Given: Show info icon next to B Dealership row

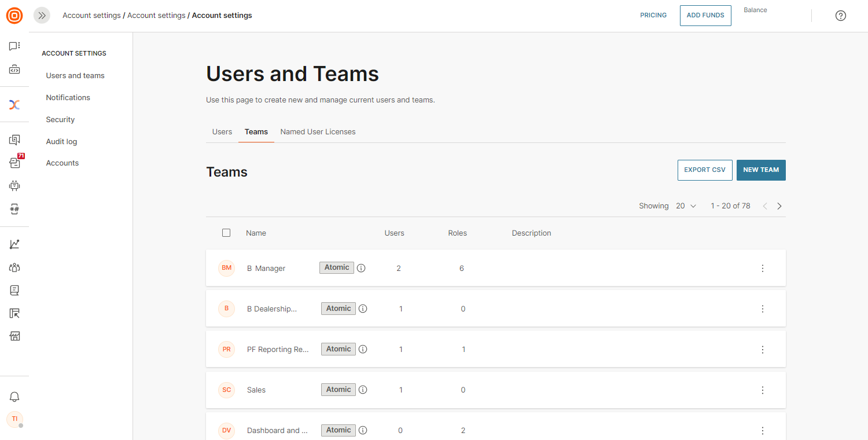Looking at the screenshot, I should 363,309.
